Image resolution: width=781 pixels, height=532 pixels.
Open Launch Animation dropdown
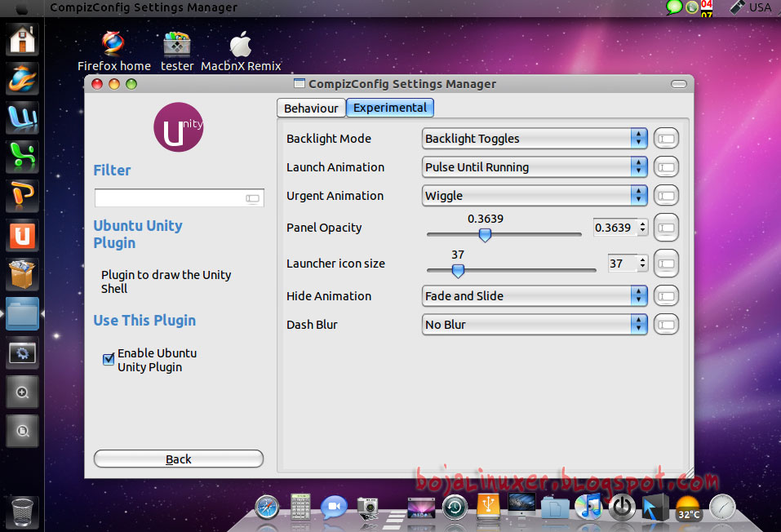[535, 167]
